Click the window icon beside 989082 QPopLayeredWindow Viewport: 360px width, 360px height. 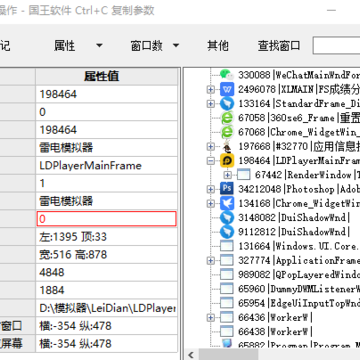(x=227, y=274)
